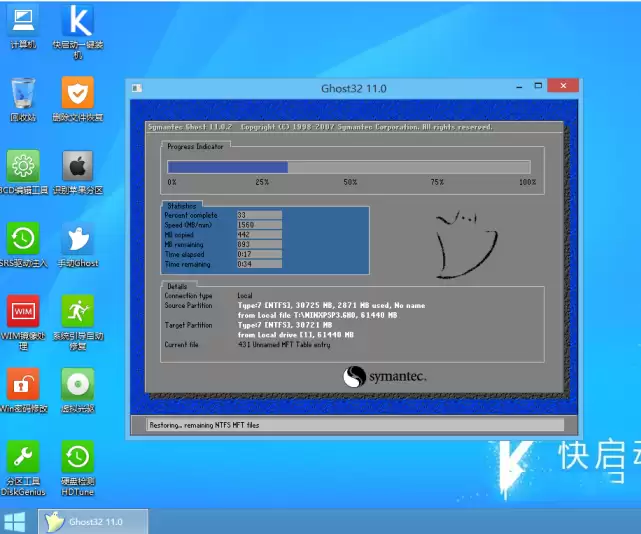The image size is (641, 534).
Task: Select the 系统引导自动修复 icon
Action: tap(78, 322)
